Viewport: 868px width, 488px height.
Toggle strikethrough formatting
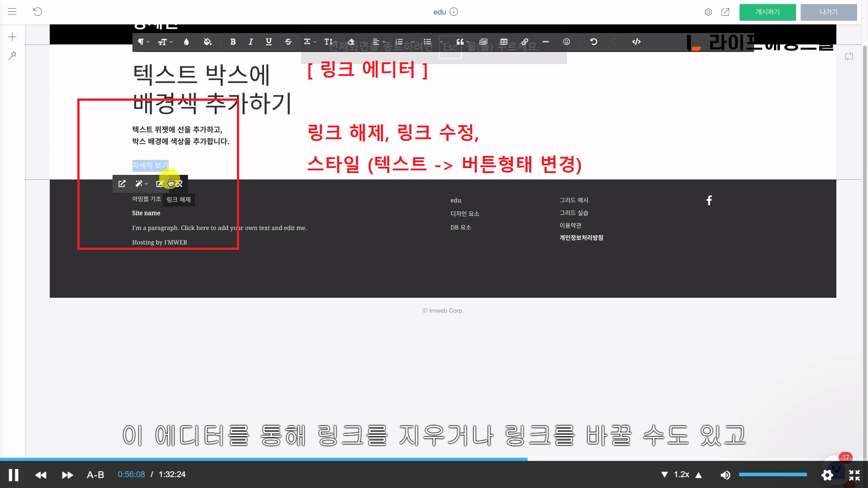pyautogui.click(x=288, y=42)
